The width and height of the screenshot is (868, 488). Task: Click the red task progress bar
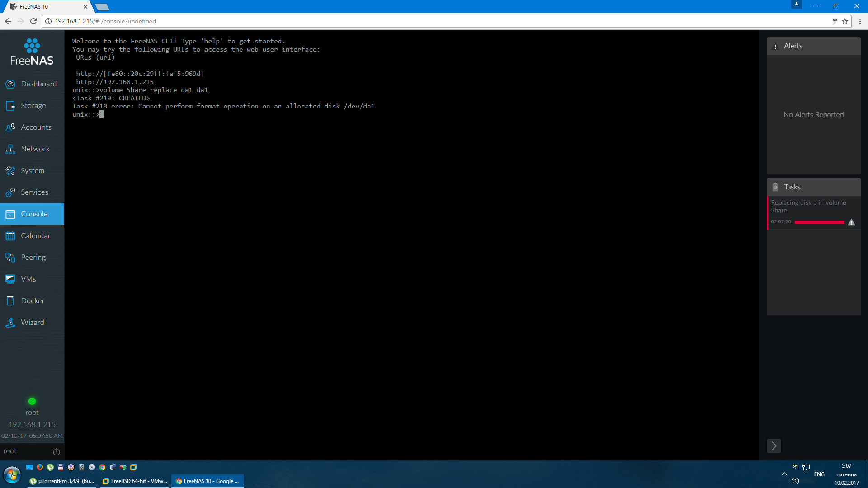[819, 222]
